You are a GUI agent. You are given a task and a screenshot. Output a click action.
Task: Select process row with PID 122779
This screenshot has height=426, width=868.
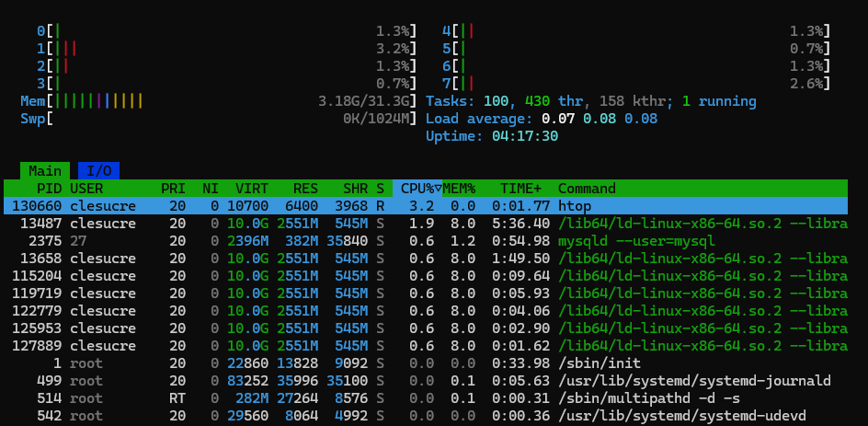pyautogui.click(x=426, y=311)
